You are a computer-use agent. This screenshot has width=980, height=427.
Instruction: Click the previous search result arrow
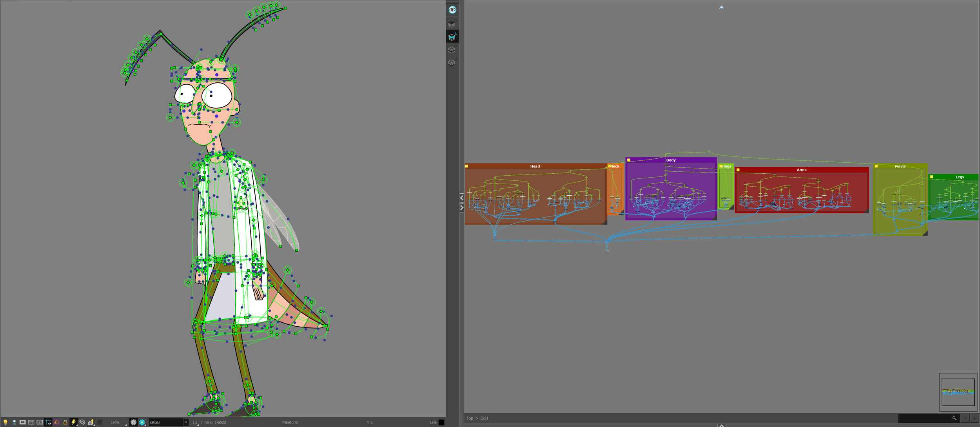click(965, 418)
